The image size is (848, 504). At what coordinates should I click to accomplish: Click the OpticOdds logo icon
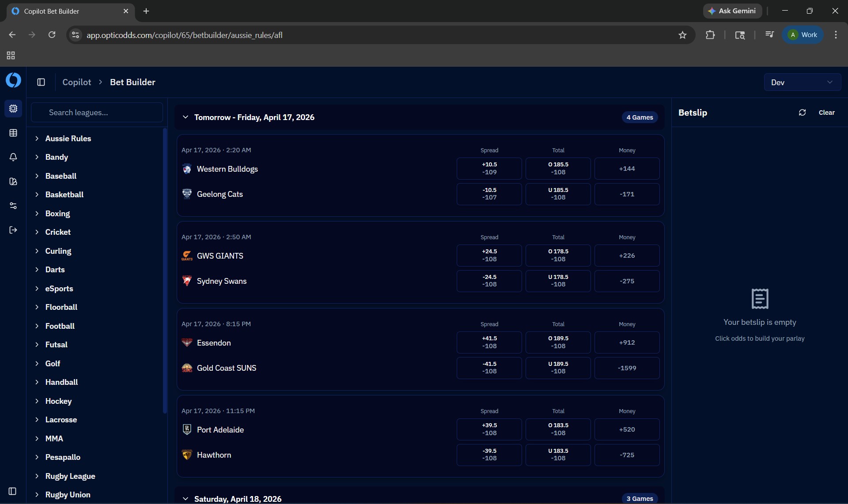(13, 81)
